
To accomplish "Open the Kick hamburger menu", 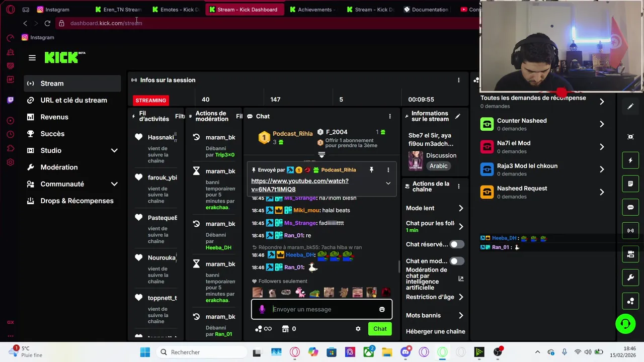I will point(32,58).
